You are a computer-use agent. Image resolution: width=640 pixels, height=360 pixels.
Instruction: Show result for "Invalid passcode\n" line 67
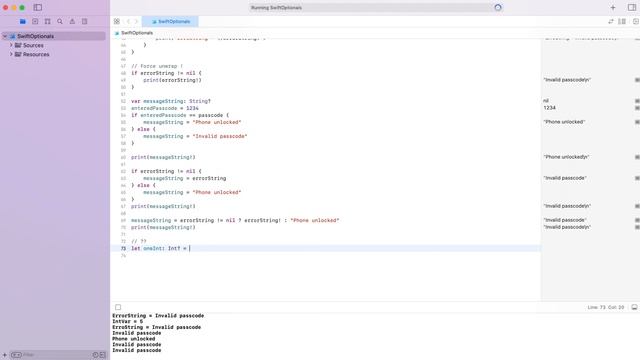point(637,206)
